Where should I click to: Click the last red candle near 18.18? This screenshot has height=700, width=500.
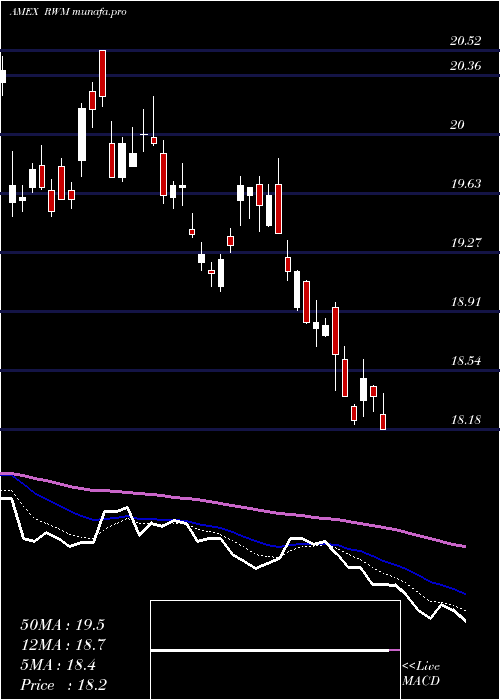(x=383, y=422)
